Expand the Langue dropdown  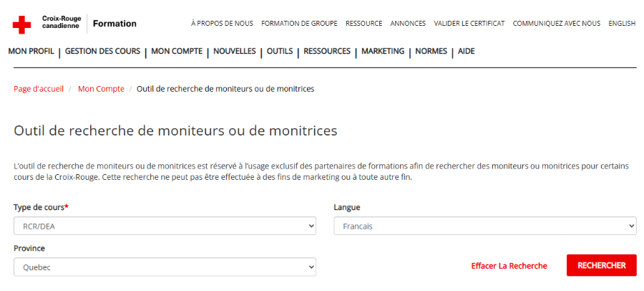click(x=484, y=226)
